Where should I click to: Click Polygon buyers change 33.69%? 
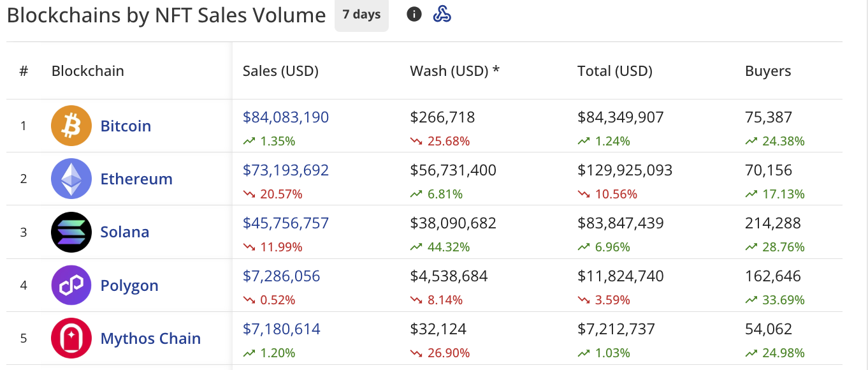click(775, 300)
